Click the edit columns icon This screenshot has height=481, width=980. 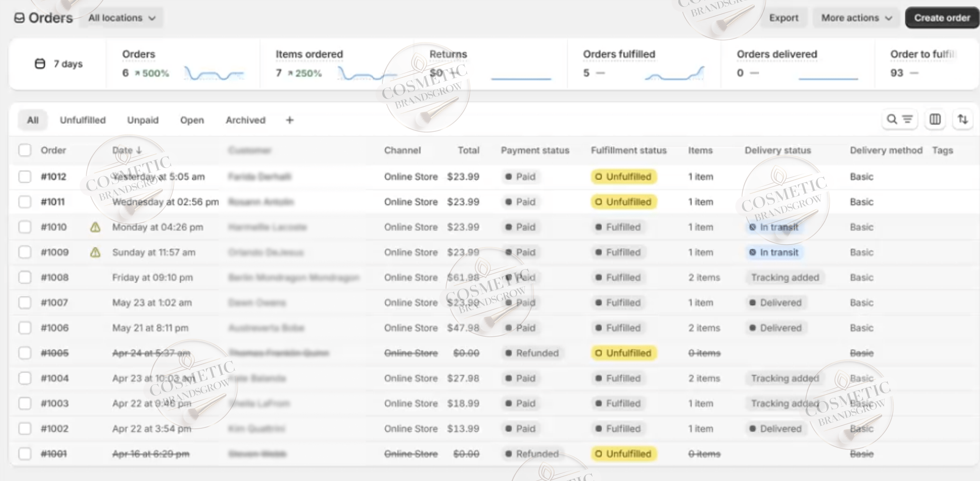(935, 120)
